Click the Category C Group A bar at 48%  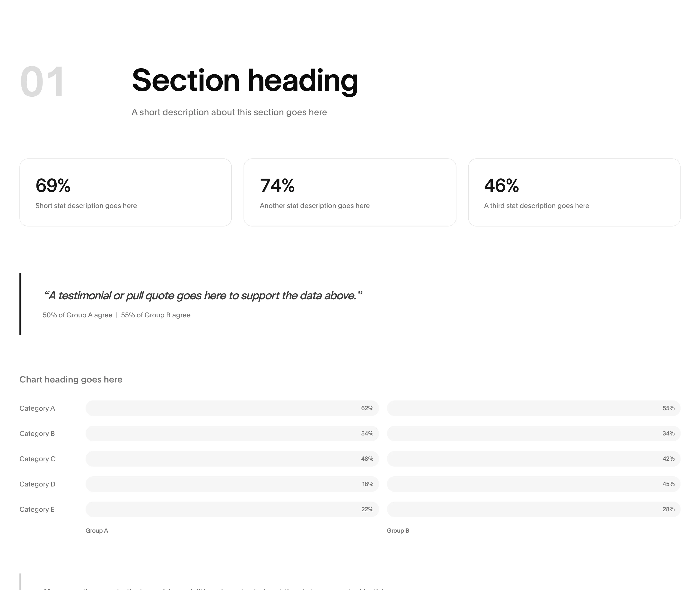pos(232,459)
